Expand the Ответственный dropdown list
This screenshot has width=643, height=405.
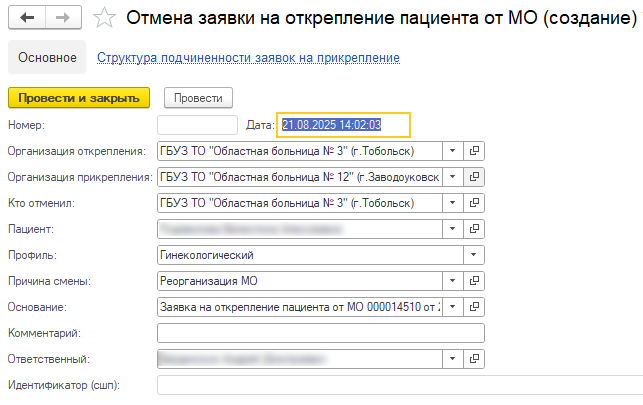pyautogui.click(x=453, y=359)
